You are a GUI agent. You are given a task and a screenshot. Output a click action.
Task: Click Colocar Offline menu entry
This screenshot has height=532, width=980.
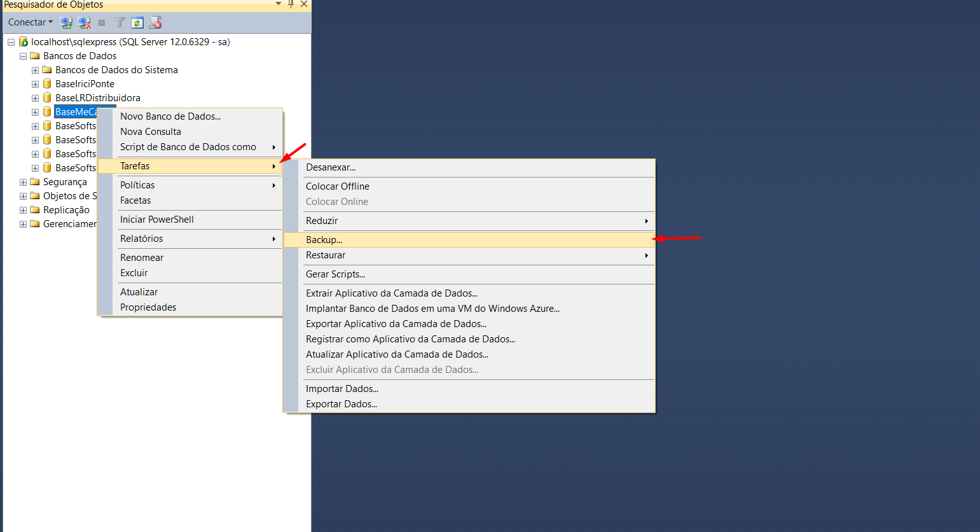[337, 186]
